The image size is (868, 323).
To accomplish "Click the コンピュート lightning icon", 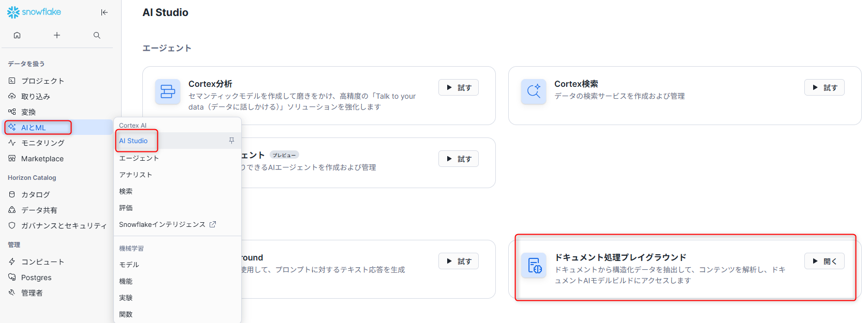I will click(12, 262).
